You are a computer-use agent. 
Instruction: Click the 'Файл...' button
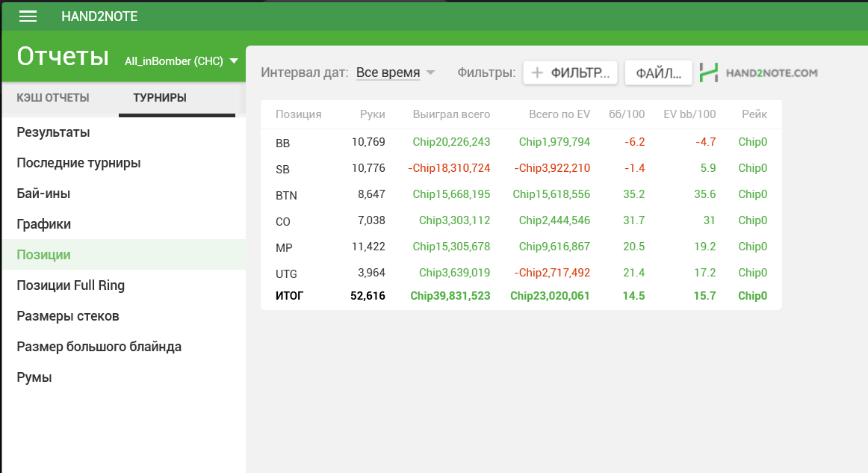point(658,72)
